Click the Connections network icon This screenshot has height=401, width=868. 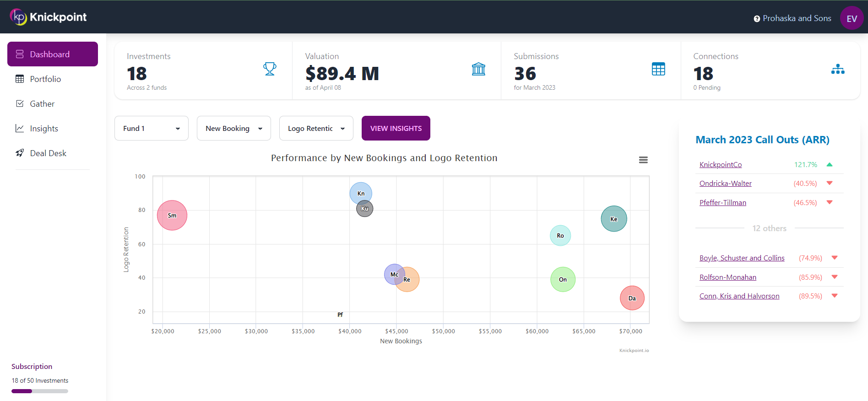click(838, 69)
